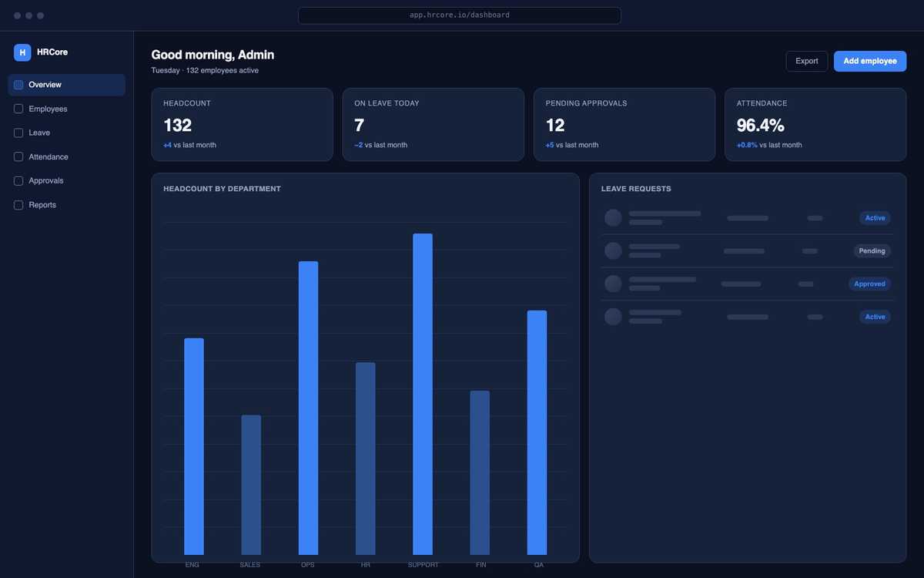Open Reports in sidebar
The width and height of the screenshot is (924, 578).
(x=67, y=205)
